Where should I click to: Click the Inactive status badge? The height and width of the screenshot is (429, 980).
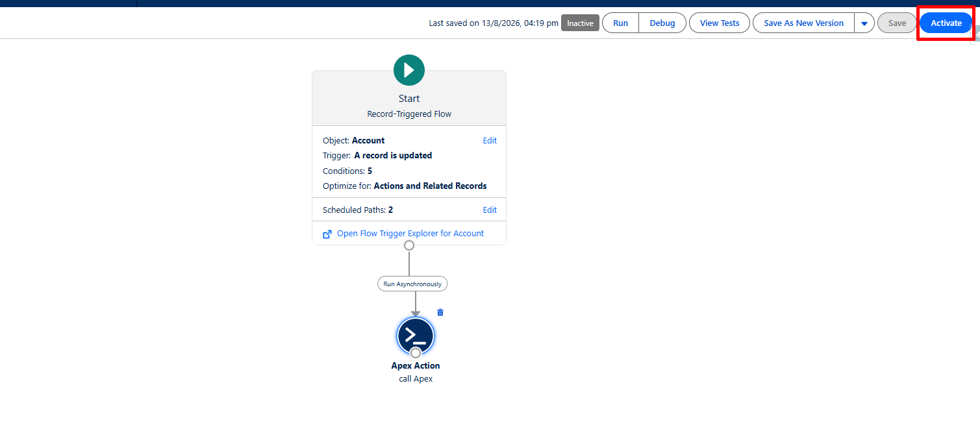click(x=580, y=23)
